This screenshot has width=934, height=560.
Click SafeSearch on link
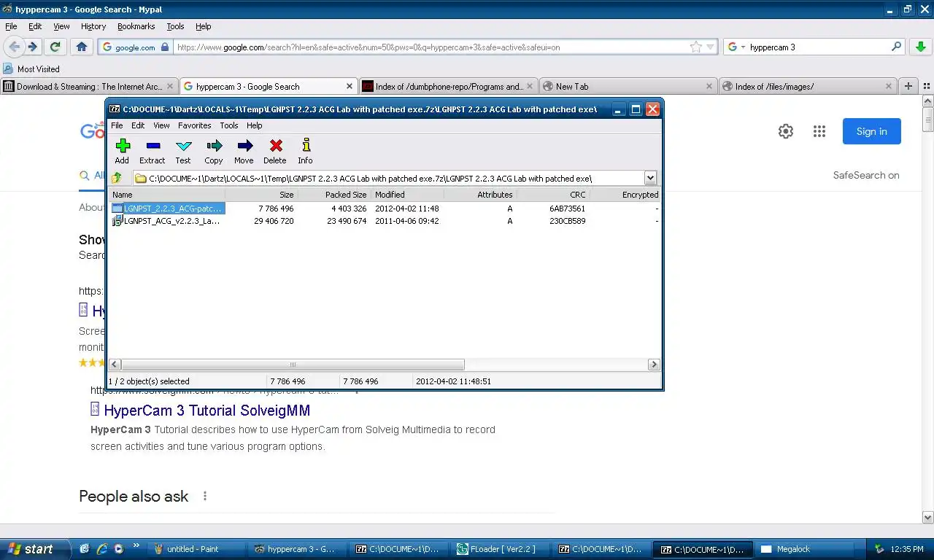tap(866, 175)
